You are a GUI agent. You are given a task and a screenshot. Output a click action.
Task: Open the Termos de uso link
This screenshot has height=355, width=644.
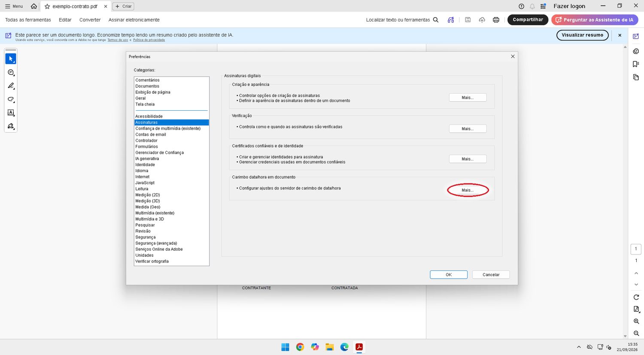pyautogui.click(x=118, y=40)
